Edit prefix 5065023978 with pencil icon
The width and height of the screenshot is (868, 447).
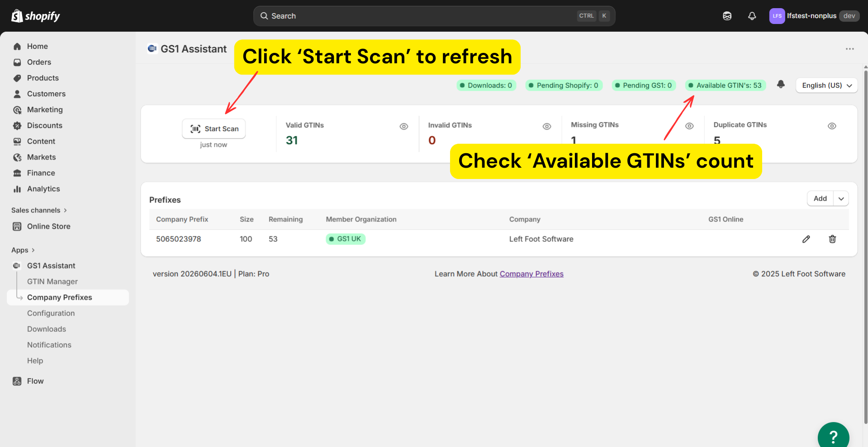806,239
